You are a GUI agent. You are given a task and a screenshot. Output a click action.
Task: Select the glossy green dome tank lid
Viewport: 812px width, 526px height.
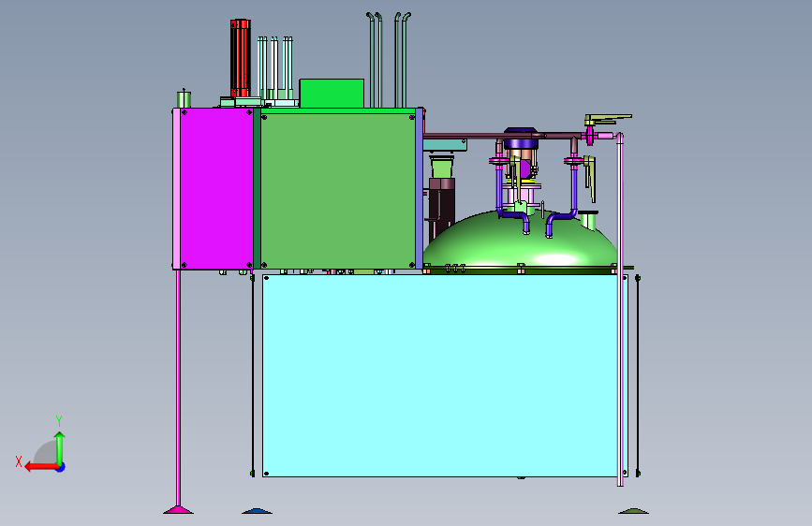click(520, 241)
